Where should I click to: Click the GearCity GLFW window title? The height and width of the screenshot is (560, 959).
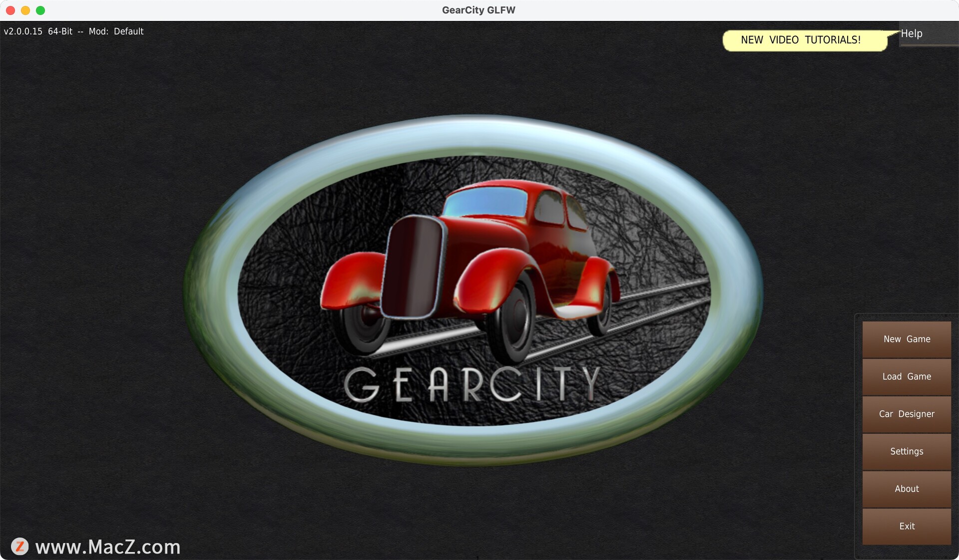[479, 10]
